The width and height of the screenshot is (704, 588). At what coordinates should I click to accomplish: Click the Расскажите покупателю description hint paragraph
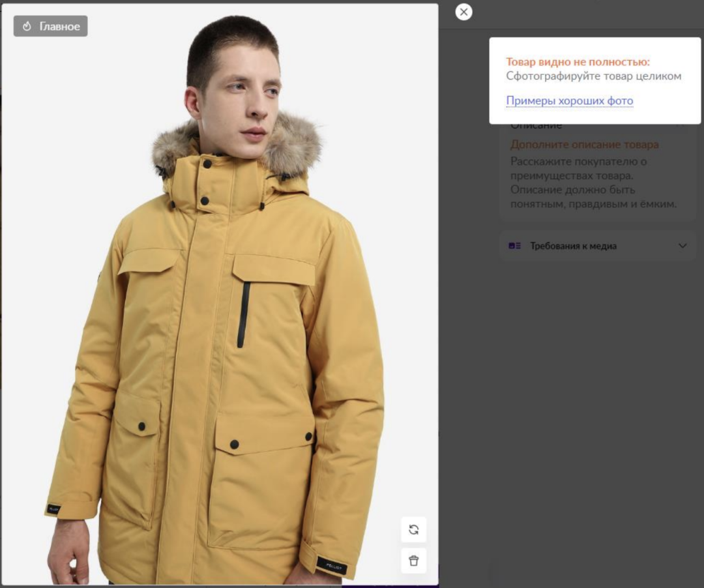click(593, 183)
